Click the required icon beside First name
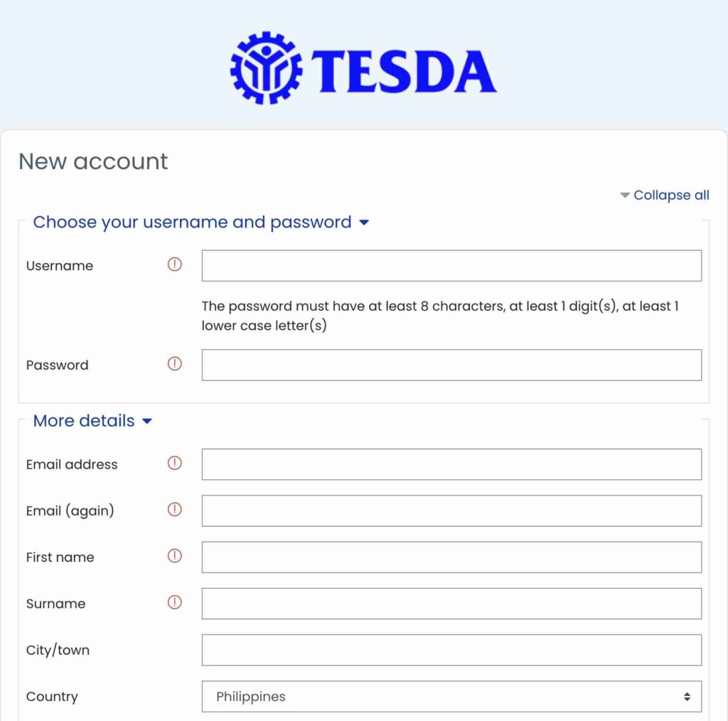This screenshot has width=728, height=721. point(174,557)
